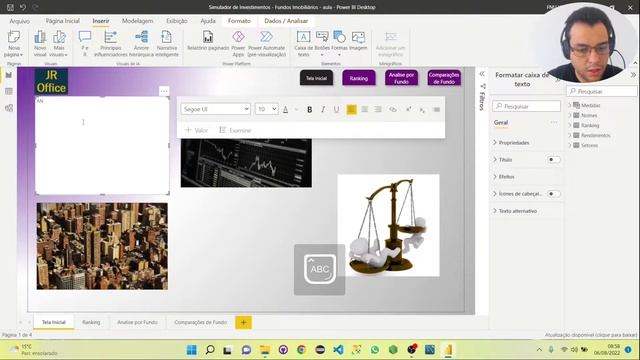Toggle italic text formatting
This screenshot has width=640, height=360.
pyautogui.click(x=323, y=109)
